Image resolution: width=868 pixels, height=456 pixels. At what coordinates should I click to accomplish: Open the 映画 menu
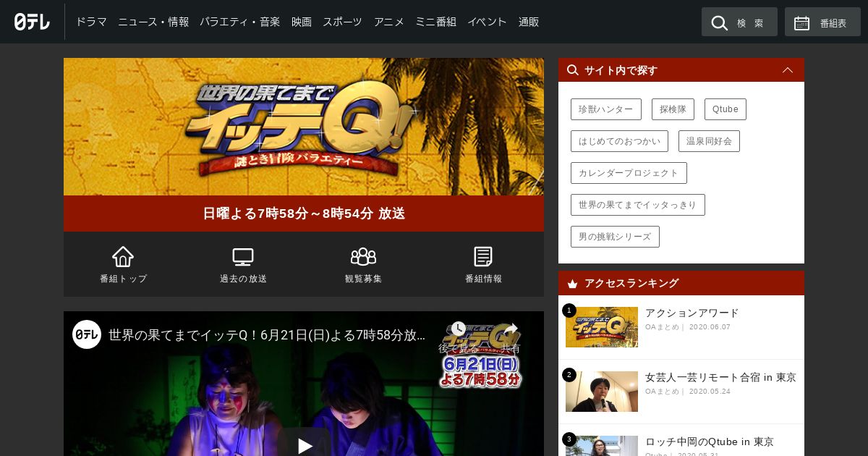coord(302,22)
